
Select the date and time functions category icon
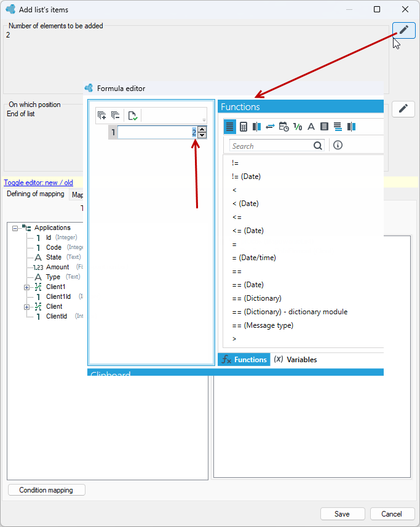284,127
